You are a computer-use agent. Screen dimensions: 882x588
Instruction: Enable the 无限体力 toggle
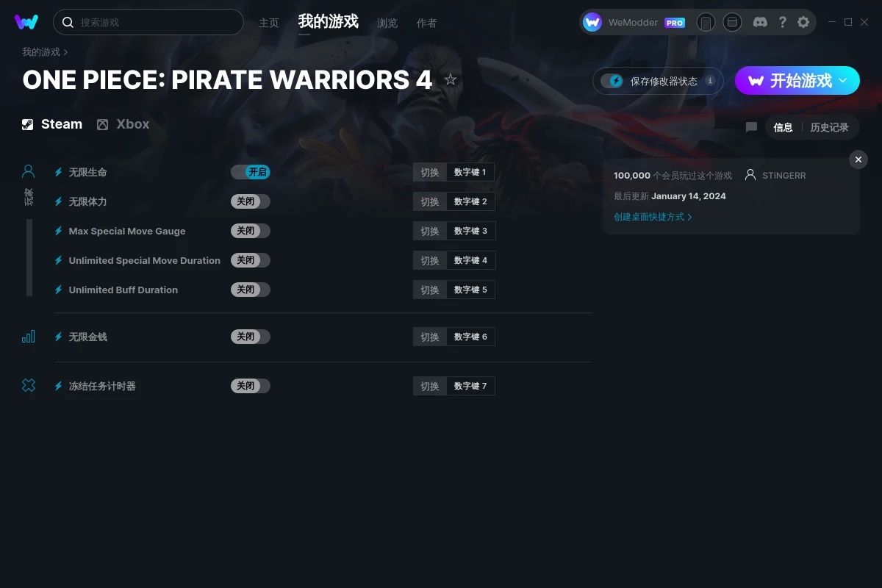251,201
